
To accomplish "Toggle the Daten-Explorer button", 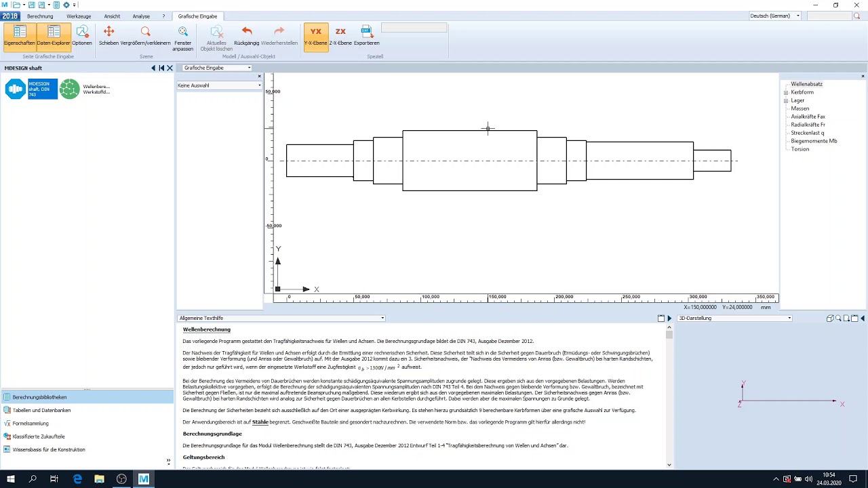I will pyautogui.click(x=54, y=37).
